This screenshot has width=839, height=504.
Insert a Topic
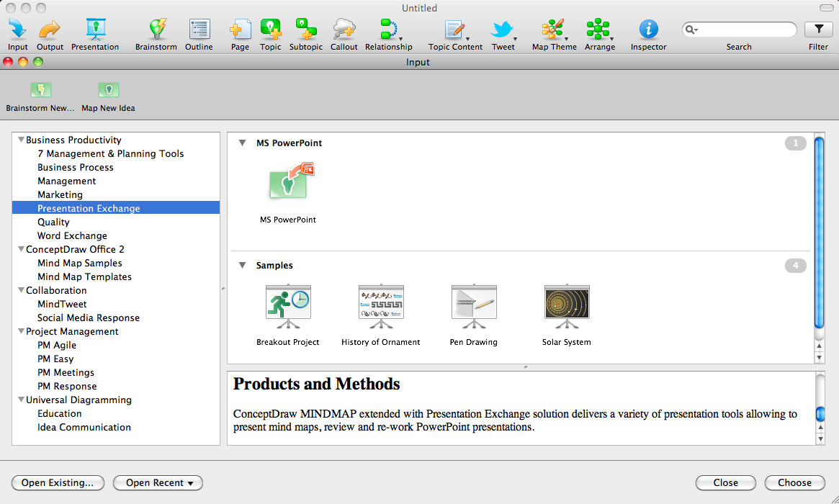click(x=270, y=29)
